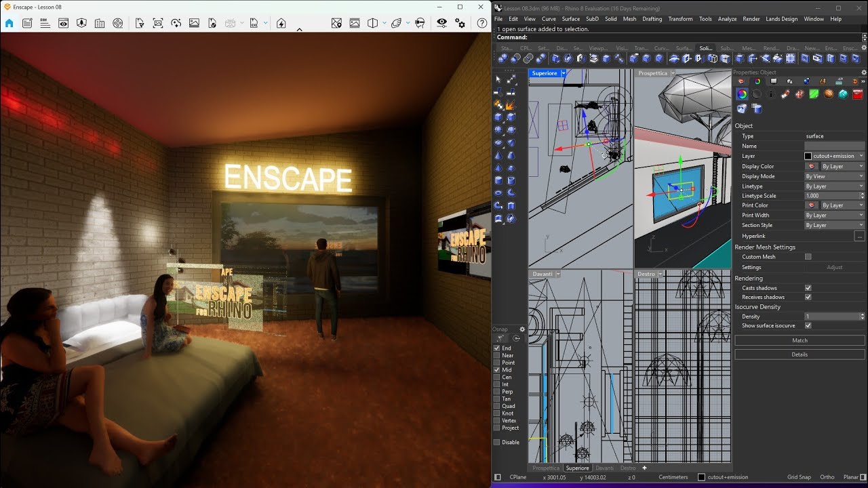Toggle Grid Snap in status bar
This screenshot has height=488, width=868.
point(799,477)
